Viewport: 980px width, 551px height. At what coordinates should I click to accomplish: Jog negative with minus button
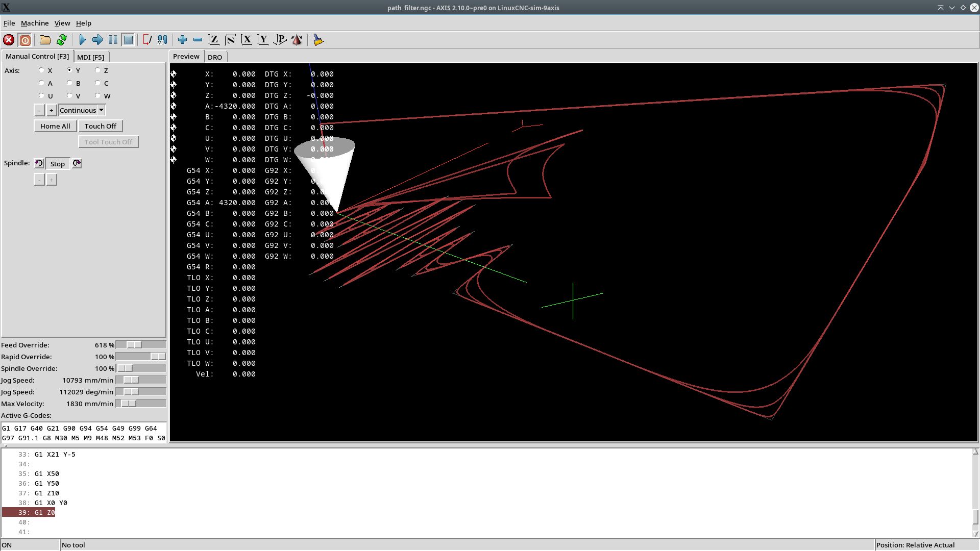pos(39,110)
